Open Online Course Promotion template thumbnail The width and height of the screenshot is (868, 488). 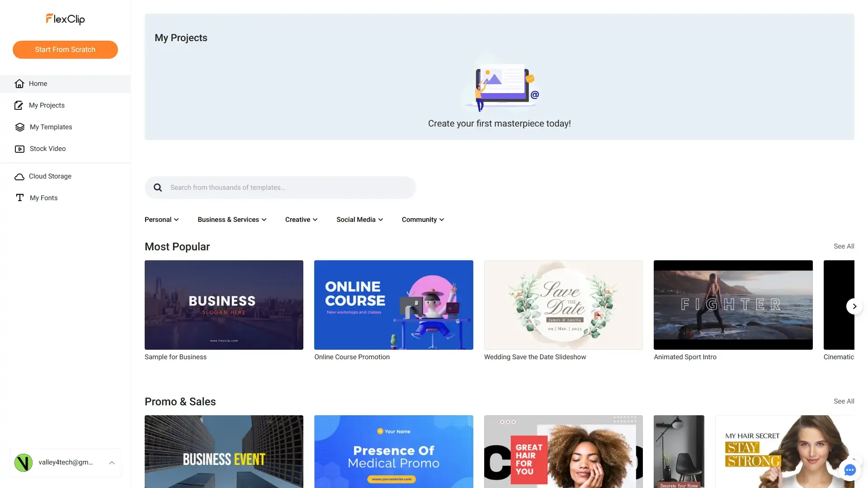(393, 305)
